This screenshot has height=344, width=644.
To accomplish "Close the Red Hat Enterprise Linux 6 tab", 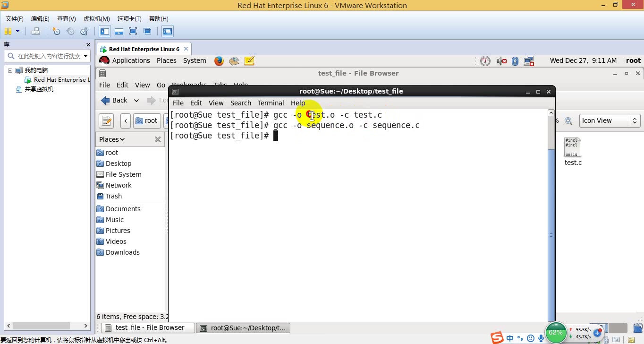I will click(x=186, y=49).
